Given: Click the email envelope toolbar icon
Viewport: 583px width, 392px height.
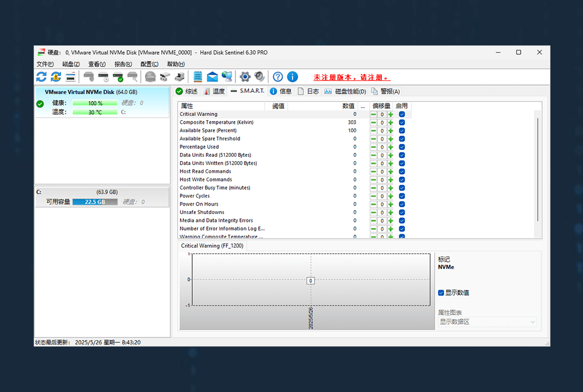Looking at the screenshot, I should pyautogui.click(x=212, y=77).
